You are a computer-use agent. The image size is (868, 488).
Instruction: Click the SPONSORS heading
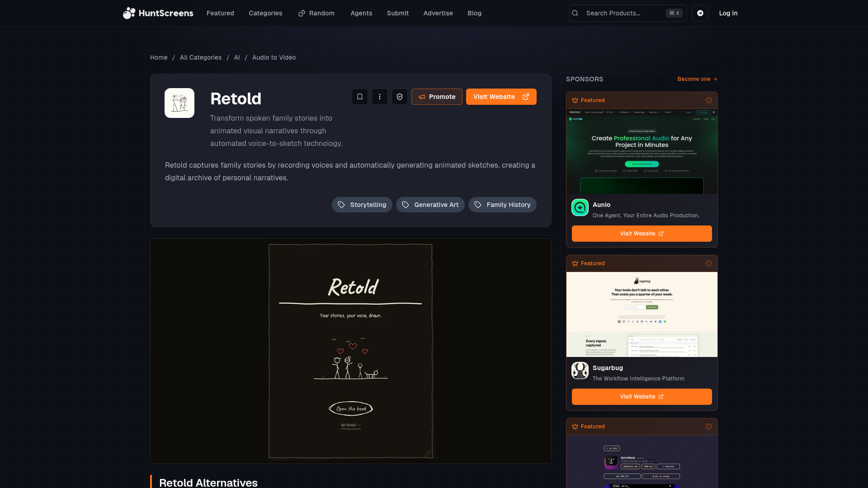click(x=585, y=79)
